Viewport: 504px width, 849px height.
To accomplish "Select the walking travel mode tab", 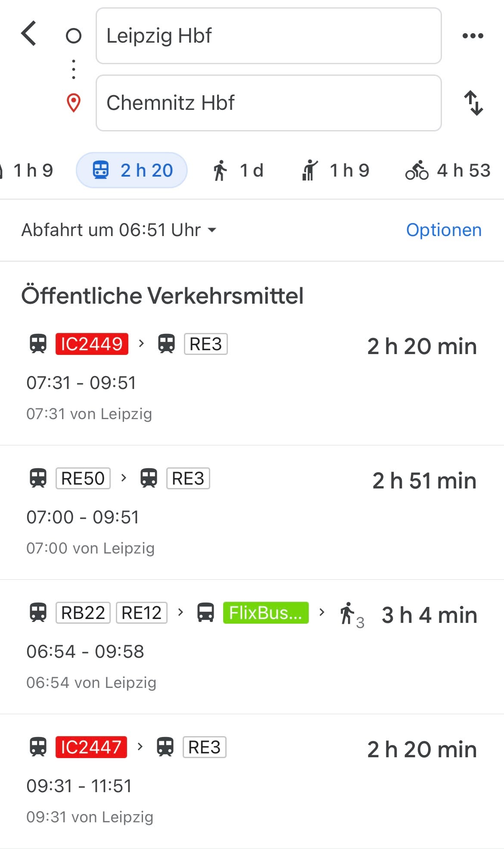I will 238,170.
